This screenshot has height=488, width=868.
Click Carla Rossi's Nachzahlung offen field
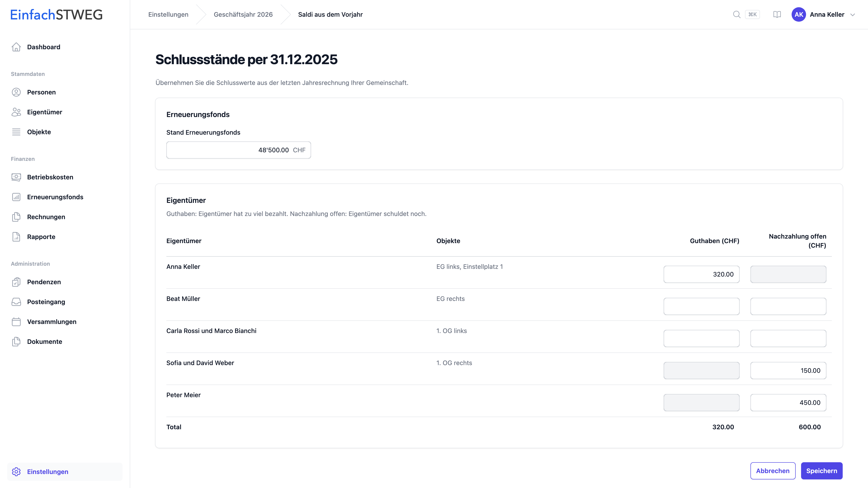point(788,338)
